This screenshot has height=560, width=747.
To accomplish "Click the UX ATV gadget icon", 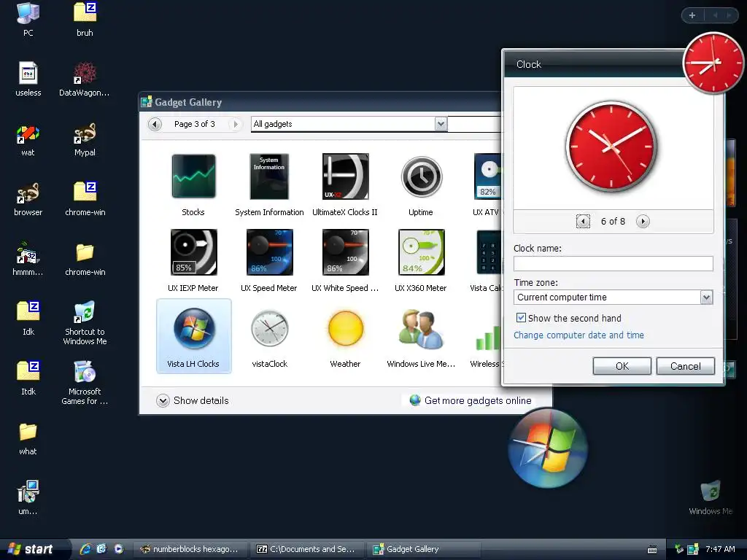I will [x=488, y=176].
